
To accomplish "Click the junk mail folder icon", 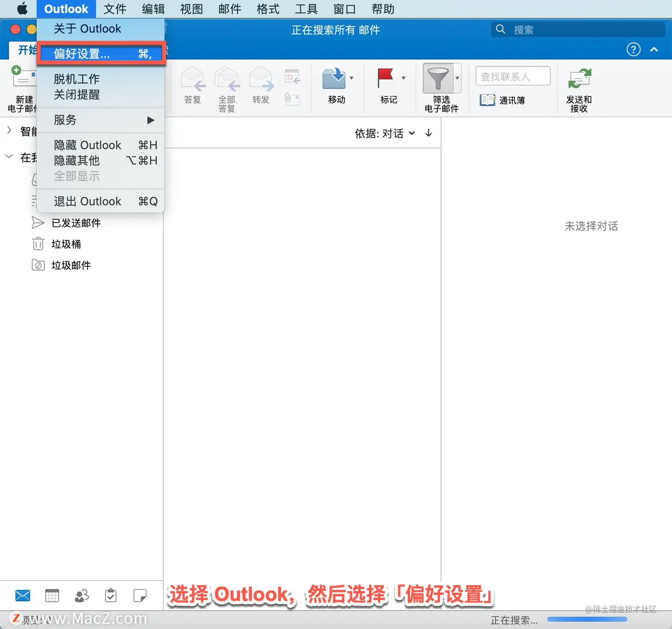I will click(x=38, y=265).
